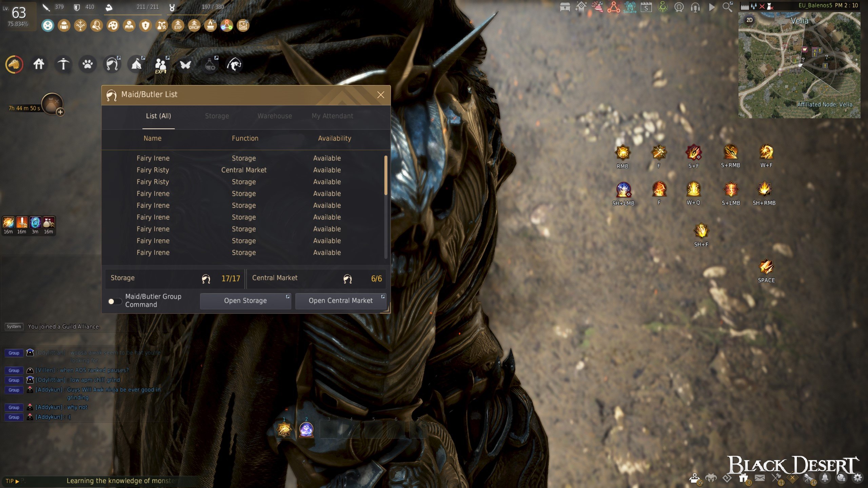Click quick slot 2 crystal ball item
Screen dimensions: 868x488
coord(306,430)
